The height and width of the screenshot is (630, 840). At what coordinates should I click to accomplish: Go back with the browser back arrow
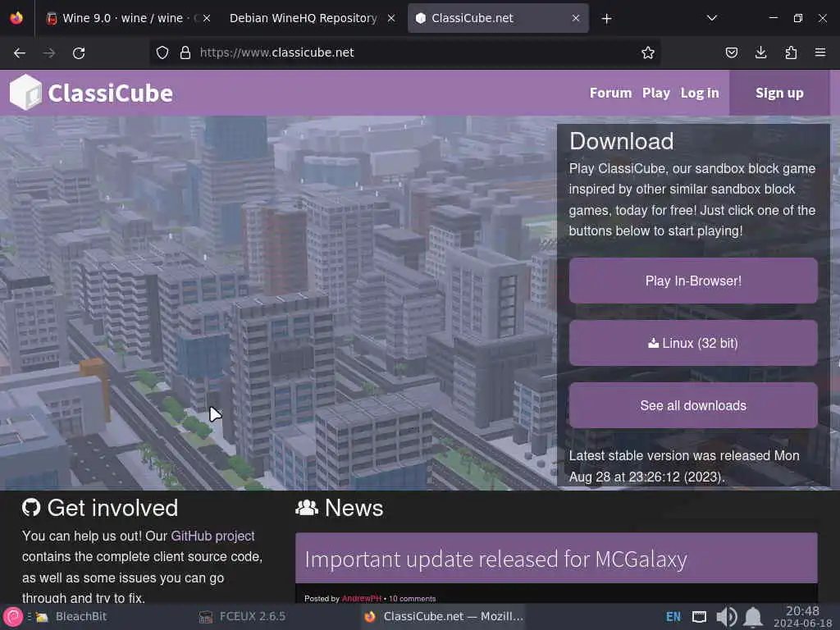(20, 52)
